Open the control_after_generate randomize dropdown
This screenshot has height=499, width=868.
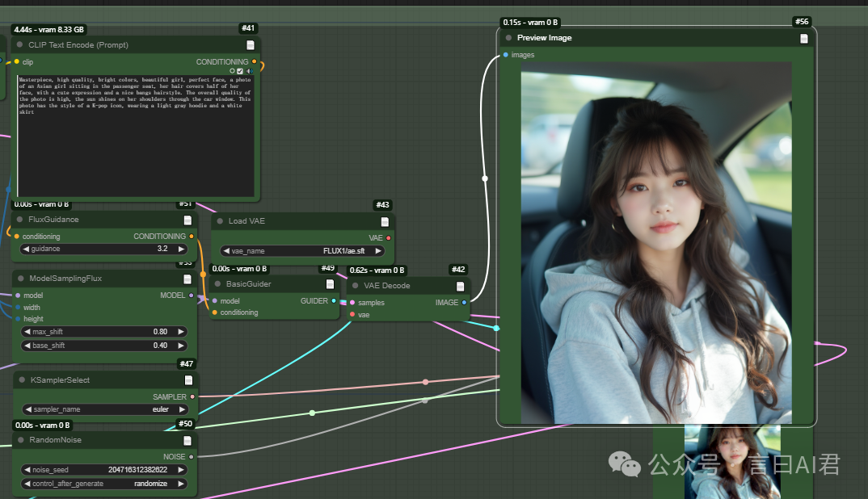tap(104, 484)
